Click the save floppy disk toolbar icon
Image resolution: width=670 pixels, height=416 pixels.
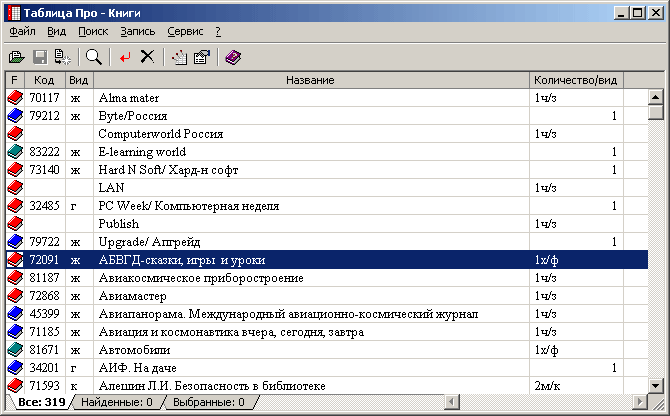click(40, 57)
